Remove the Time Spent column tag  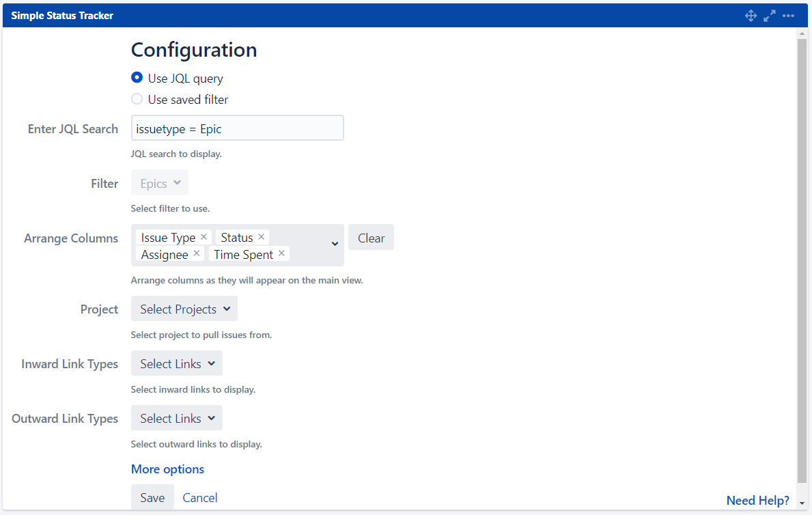click(281, 253)
